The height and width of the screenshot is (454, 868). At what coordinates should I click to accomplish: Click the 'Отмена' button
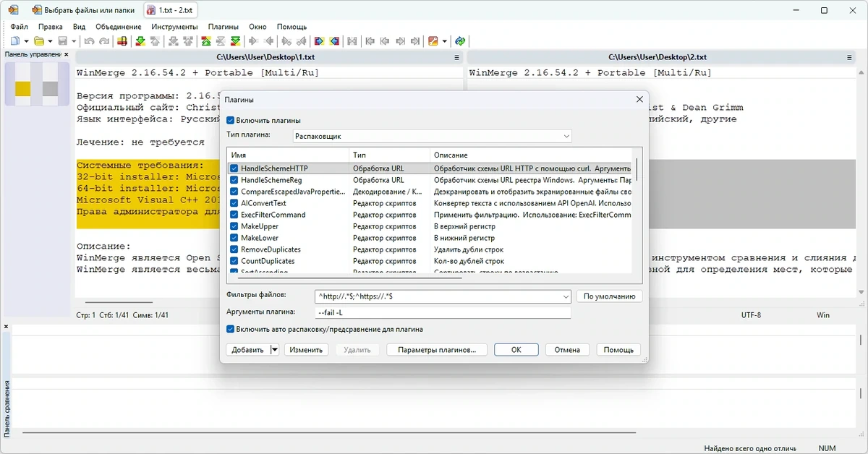pos(567,350)
